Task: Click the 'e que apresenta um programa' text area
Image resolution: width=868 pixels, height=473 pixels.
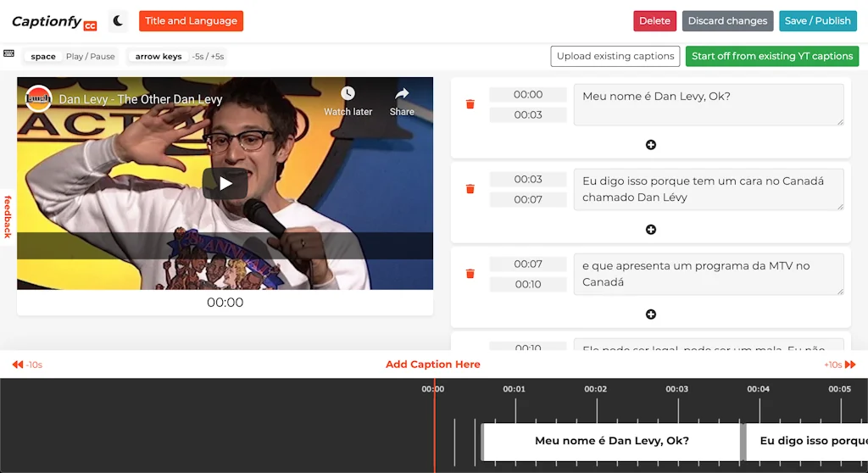Action: (x=709, y=274)
